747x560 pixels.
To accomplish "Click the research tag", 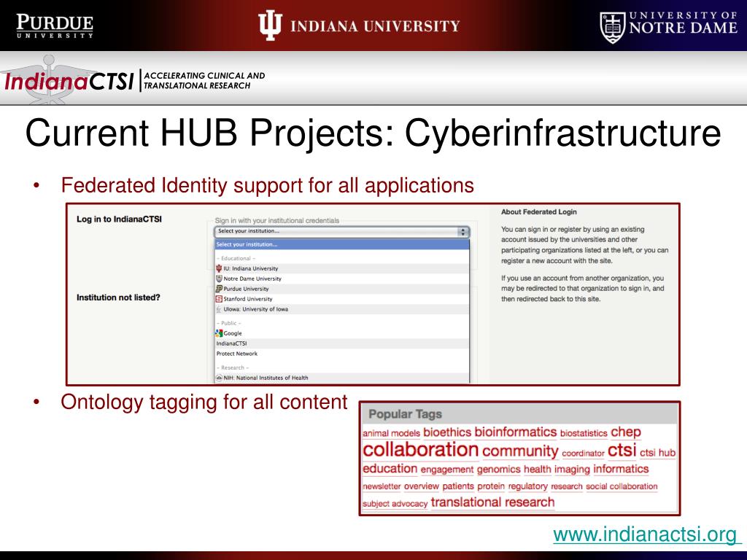I will [566, 486].
